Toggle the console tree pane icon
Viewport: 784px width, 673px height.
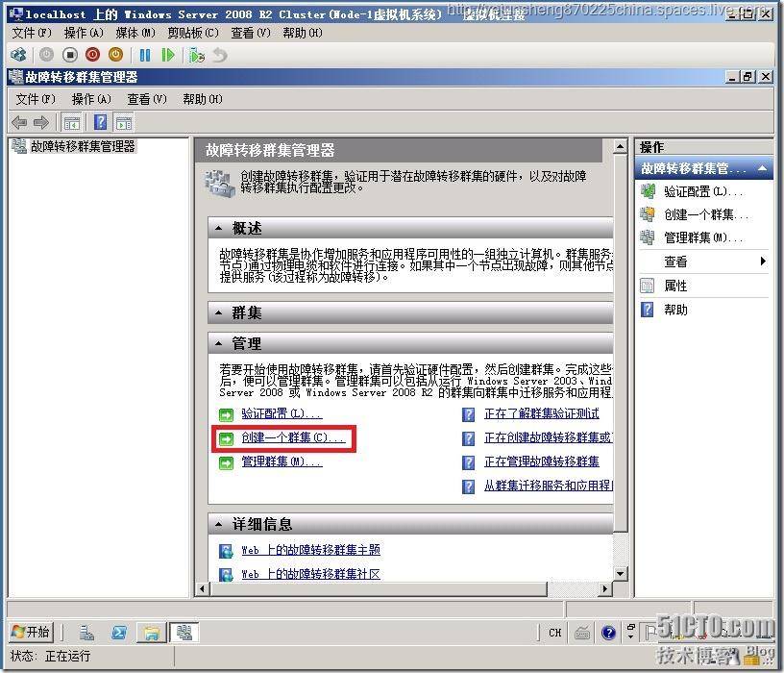coord(71,122)
